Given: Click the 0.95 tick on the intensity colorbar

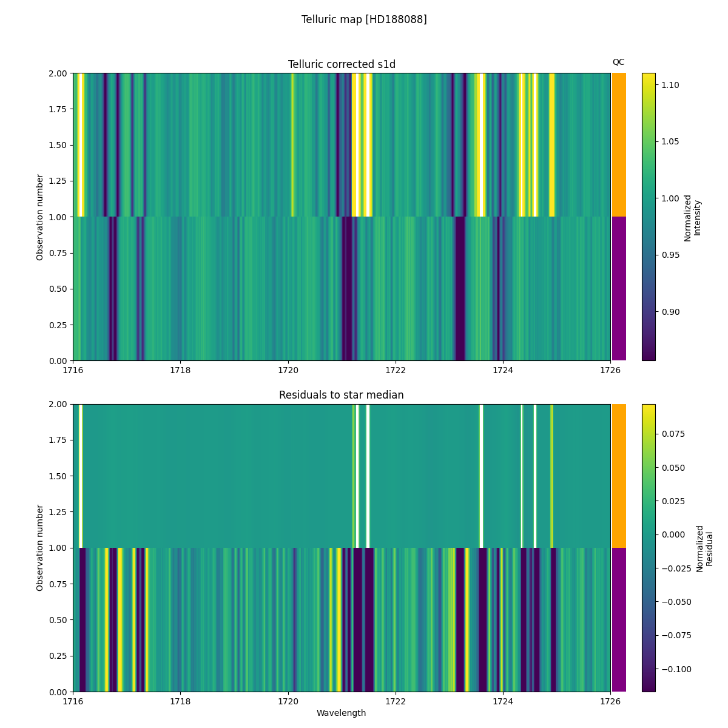Looking at the screenshot, I should pos(669,255).
